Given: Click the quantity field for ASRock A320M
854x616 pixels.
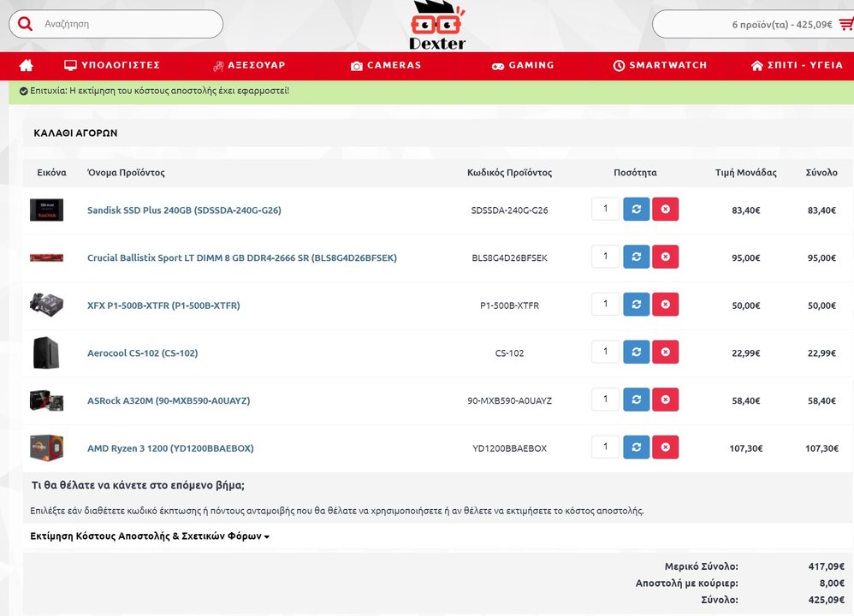Looking at the screenshot, I should pos(606,400).
